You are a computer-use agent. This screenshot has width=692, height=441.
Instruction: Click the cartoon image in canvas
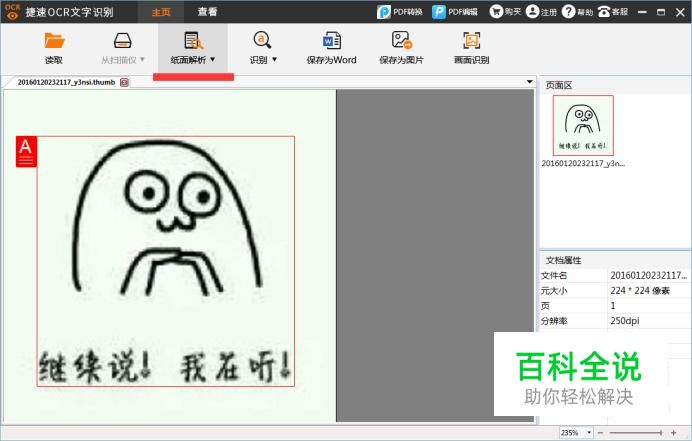click(x=165, y=261)
